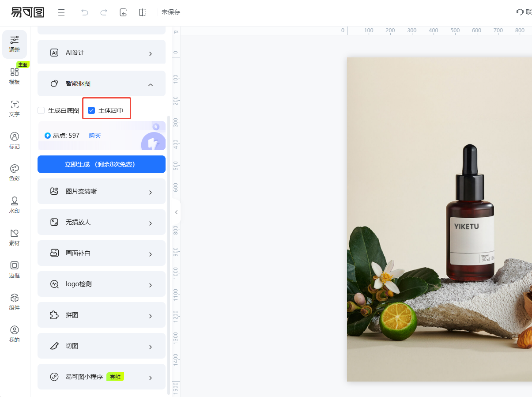The height and width of the screenshot is (397, 532).
Task: Expand the logo检测 section arrow
Action: (151, 285)
